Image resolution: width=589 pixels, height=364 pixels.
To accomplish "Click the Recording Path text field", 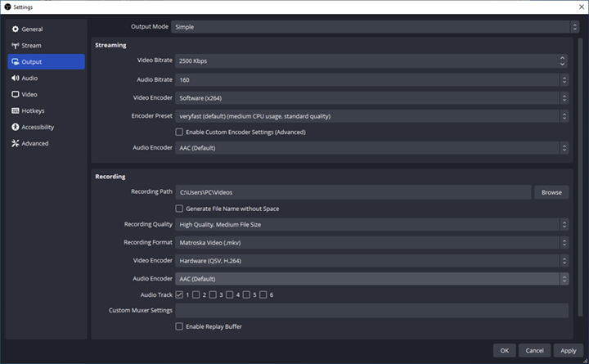I will coord(353,192).
